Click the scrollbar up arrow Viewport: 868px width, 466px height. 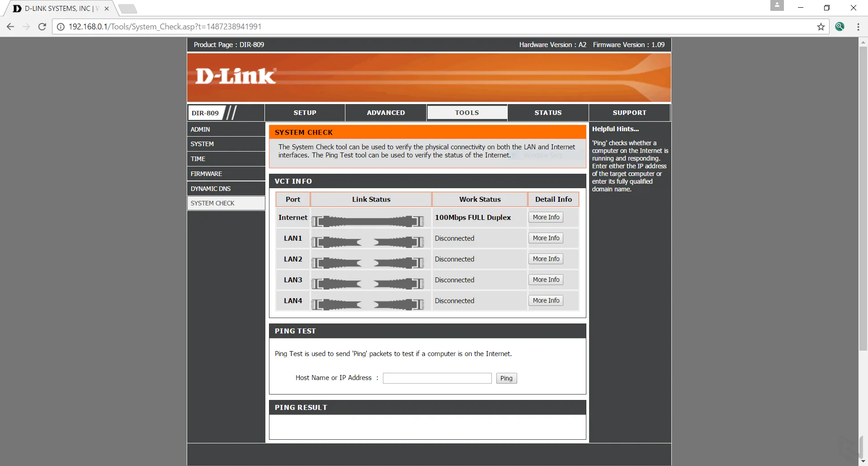[x=863, y=42]
